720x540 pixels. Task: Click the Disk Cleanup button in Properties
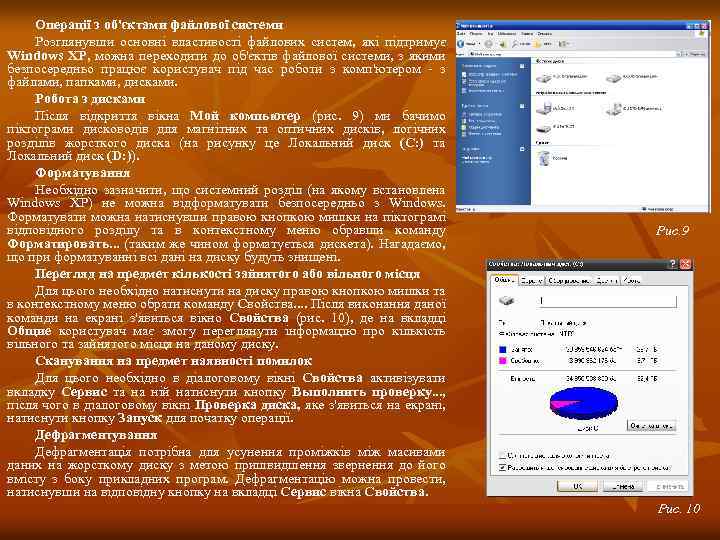(x=651, y=426)
